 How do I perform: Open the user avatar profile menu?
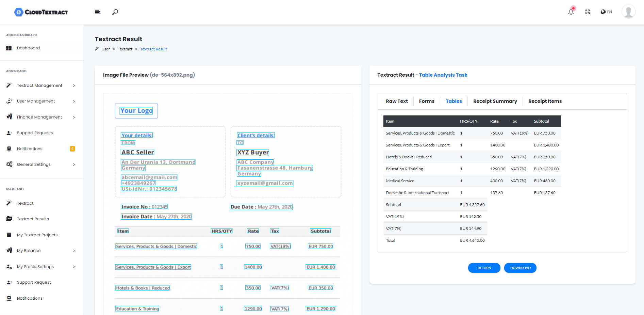click(x=628, y=12)
